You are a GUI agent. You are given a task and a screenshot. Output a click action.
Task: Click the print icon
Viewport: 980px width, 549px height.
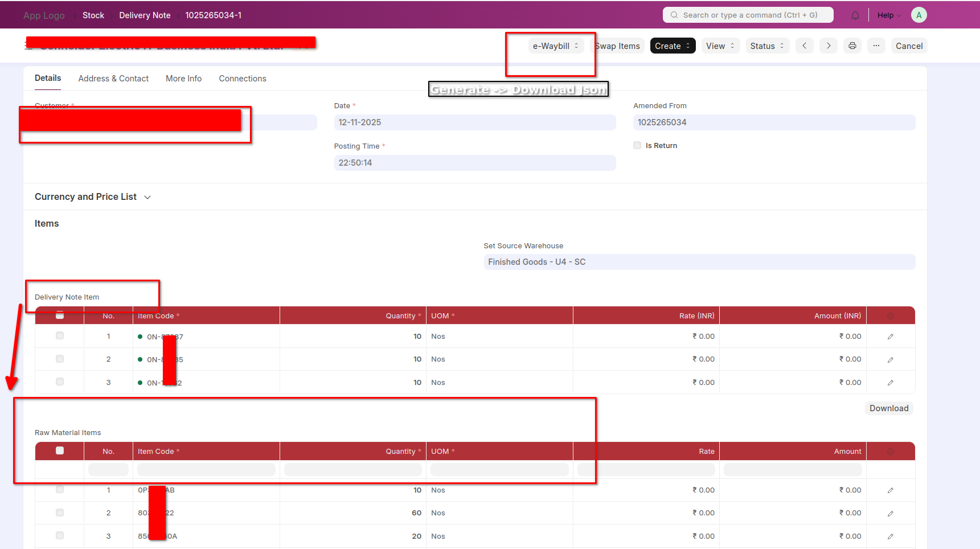[x=852, y=46]
